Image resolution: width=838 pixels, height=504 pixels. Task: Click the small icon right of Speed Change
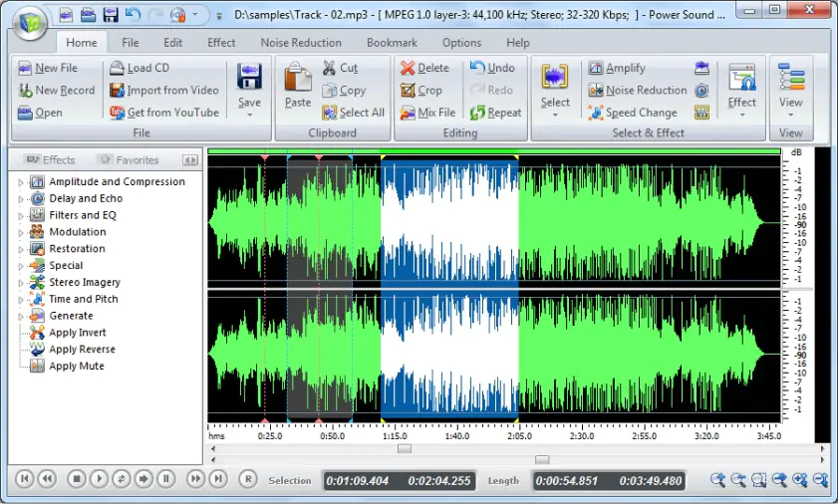[x=701, y=113]
